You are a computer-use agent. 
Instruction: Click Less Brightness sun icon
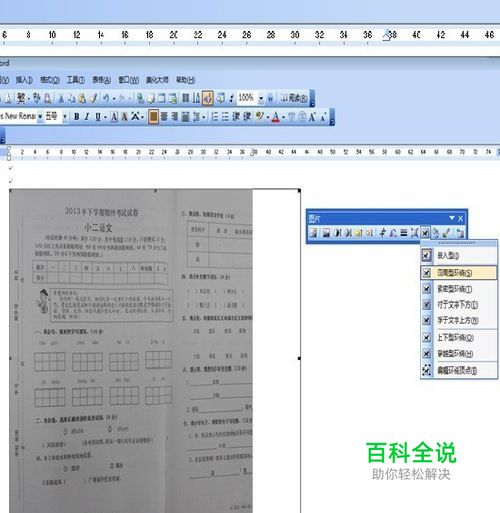(369, 233)
